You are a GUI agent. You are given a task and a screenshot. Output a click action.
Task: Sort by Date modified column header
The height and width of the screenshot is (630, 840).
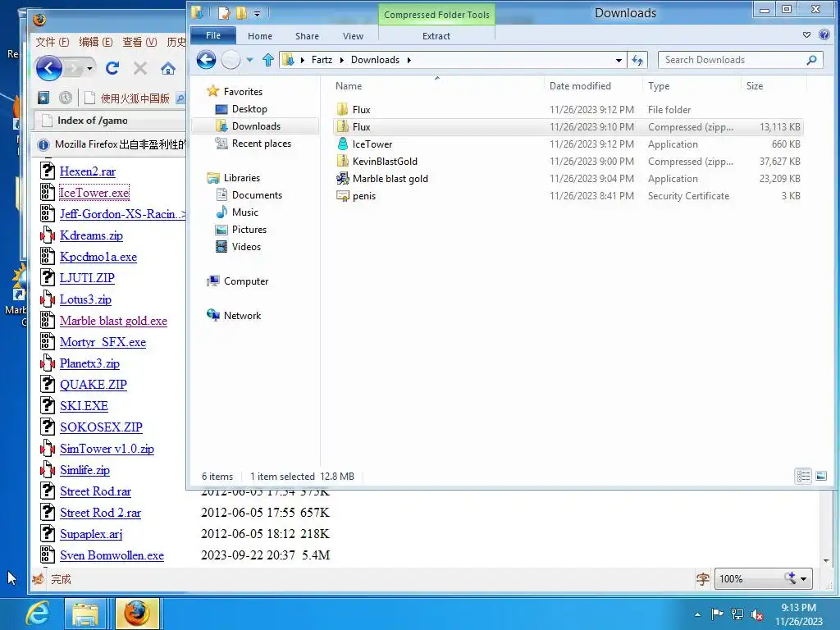pos(580,85)
